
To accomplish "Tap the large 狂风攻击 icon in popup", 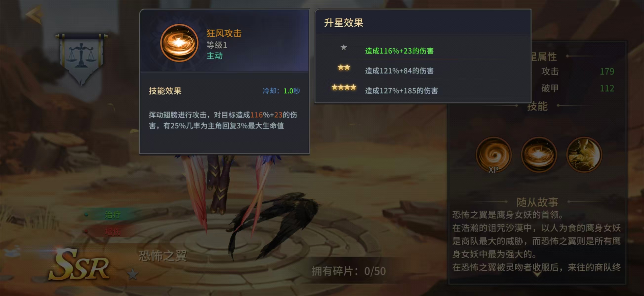I will pos(179,43).
